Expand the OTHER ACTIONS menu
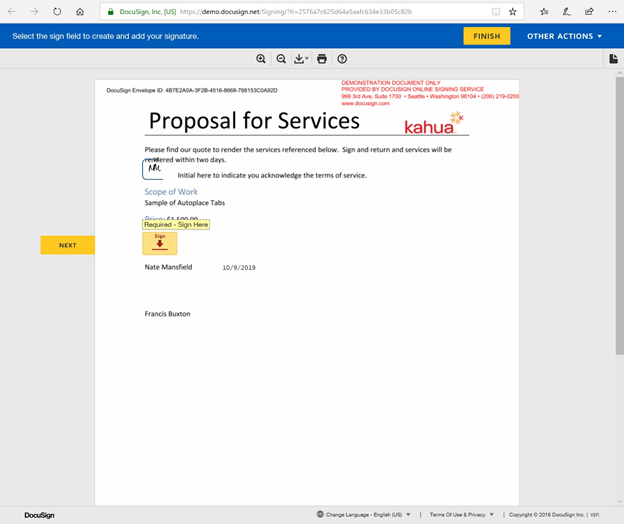 point(564,36)
